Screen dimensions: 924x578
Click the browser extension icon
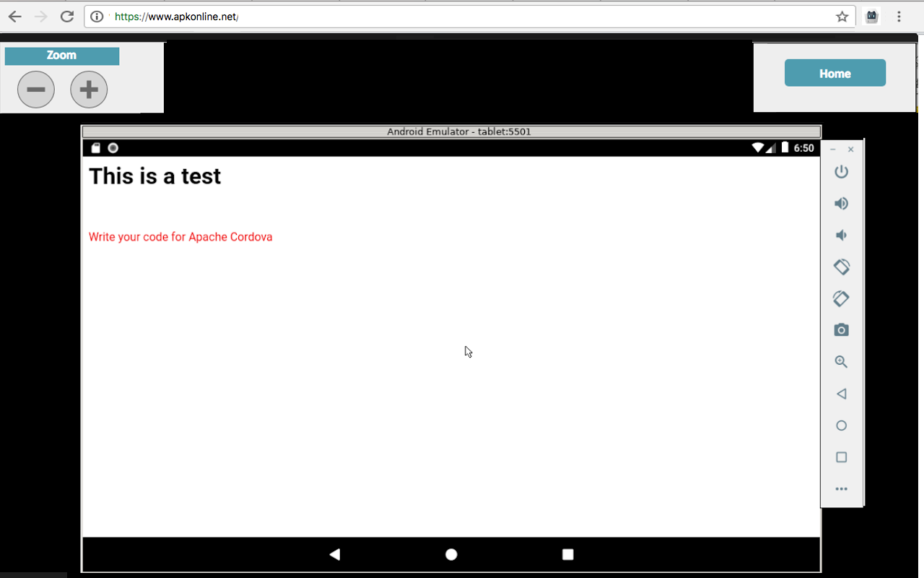point(872,17)
